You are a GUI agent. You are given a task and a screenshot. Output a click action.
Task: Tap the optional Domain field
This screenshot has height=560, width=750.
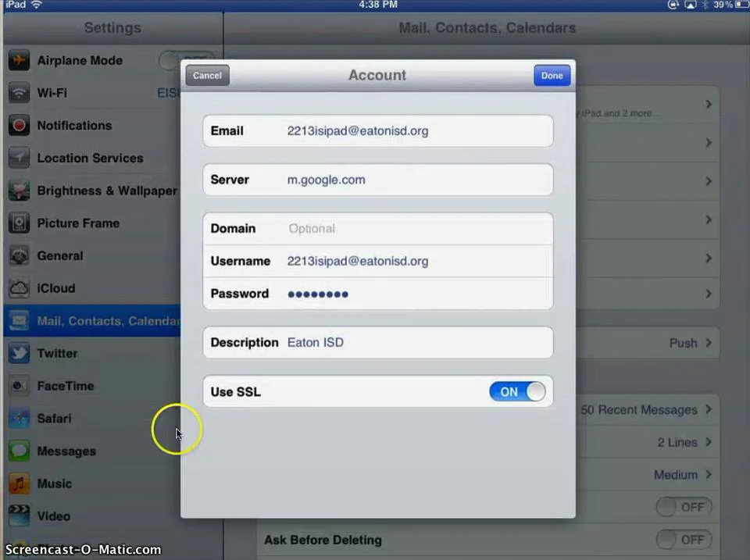(x=378, y=229)
